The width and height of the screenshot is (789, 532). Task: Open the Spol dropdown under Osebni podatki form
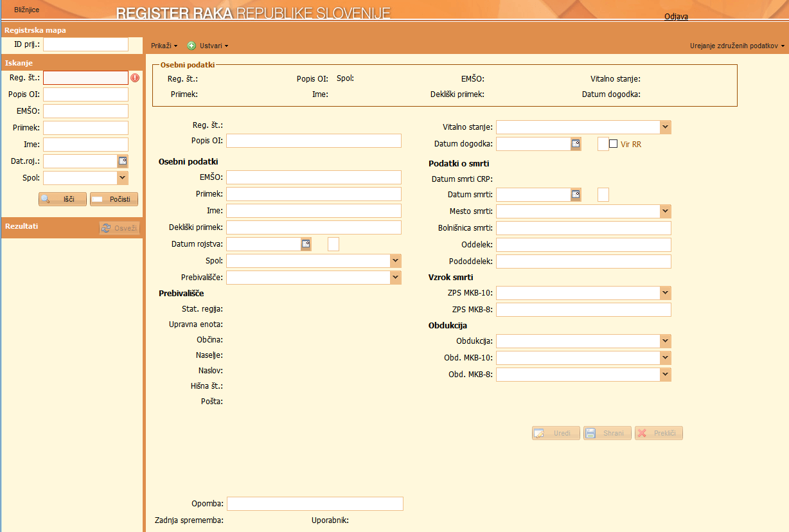tap(396, 261)
